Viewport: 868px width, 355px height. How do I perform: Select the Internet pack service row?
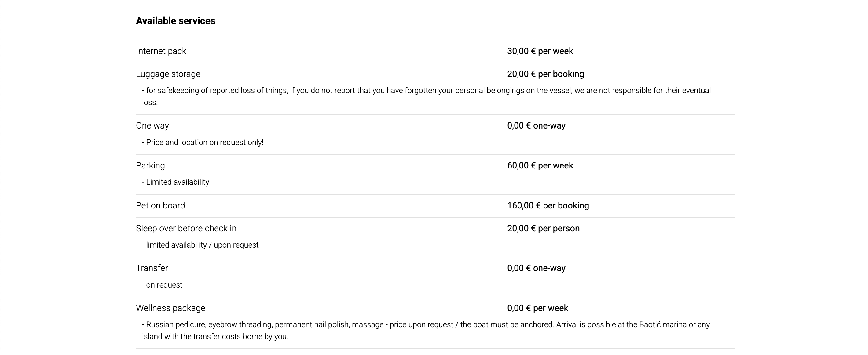coord(435,51)
